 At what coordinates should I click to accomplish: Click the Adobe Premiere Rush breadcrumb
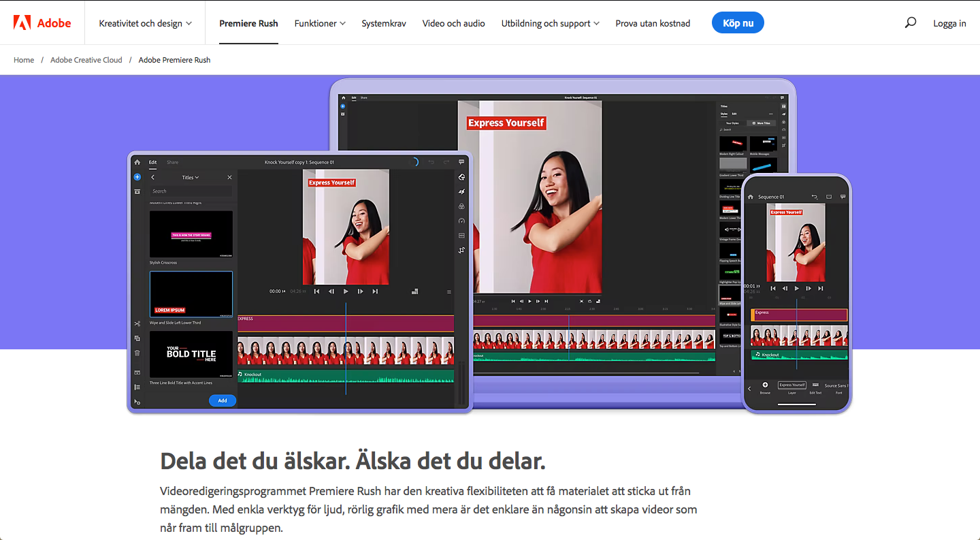[174, 60]
